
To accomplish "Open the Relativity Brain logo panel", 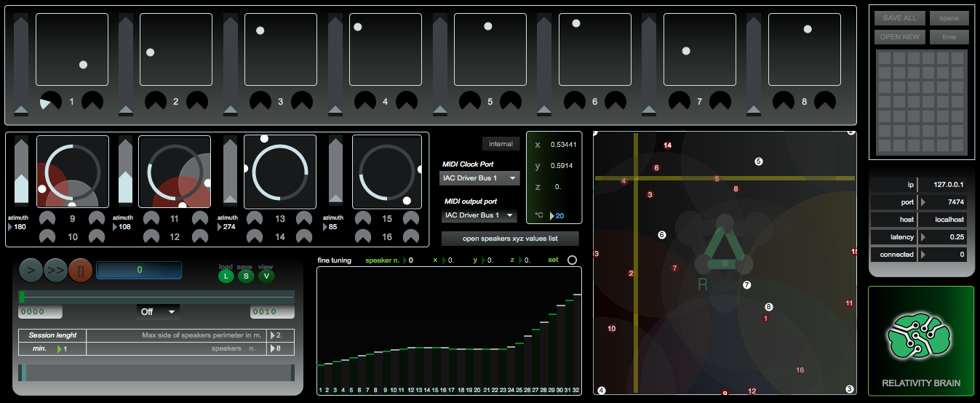I will tap(920, 340).
